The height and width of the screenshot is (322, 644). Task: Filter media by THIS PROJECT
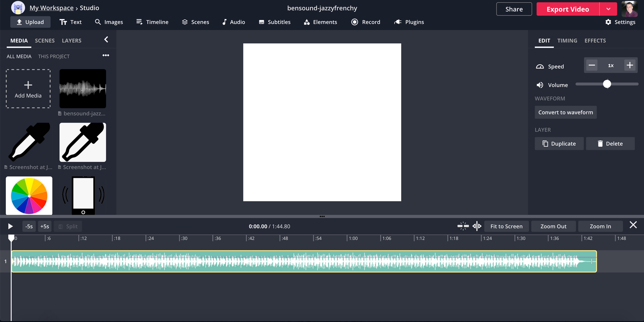coord(54,56)
